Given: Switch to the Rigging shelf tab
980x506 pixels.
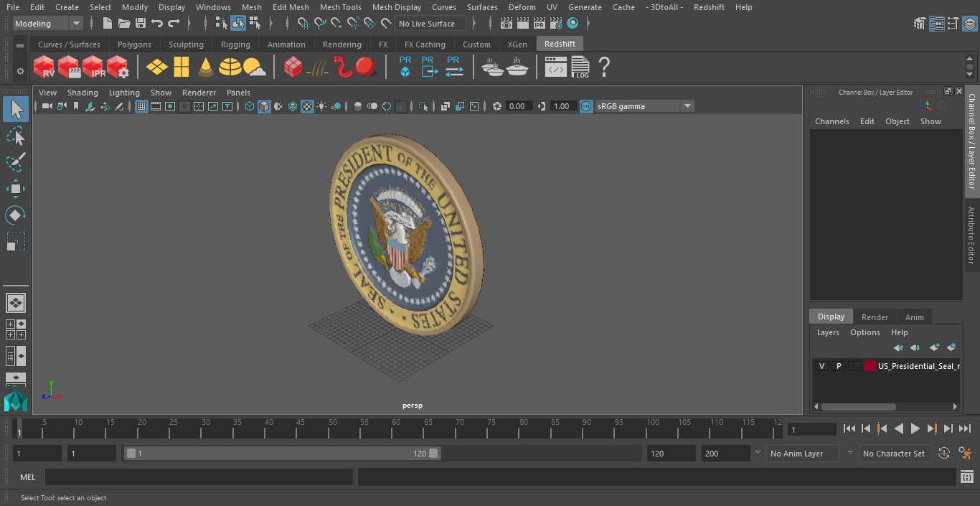Looking at the screenshot, I should point(235,44).
